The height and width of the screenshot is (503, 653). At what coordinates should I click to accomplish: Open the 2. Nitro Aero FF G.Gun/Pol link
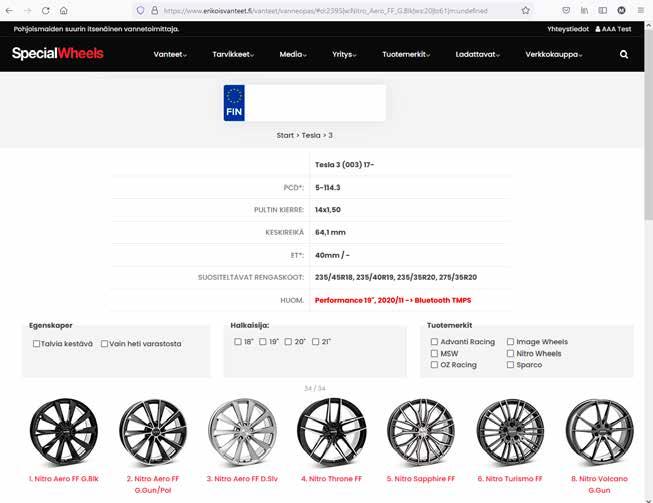click(153, 484)
